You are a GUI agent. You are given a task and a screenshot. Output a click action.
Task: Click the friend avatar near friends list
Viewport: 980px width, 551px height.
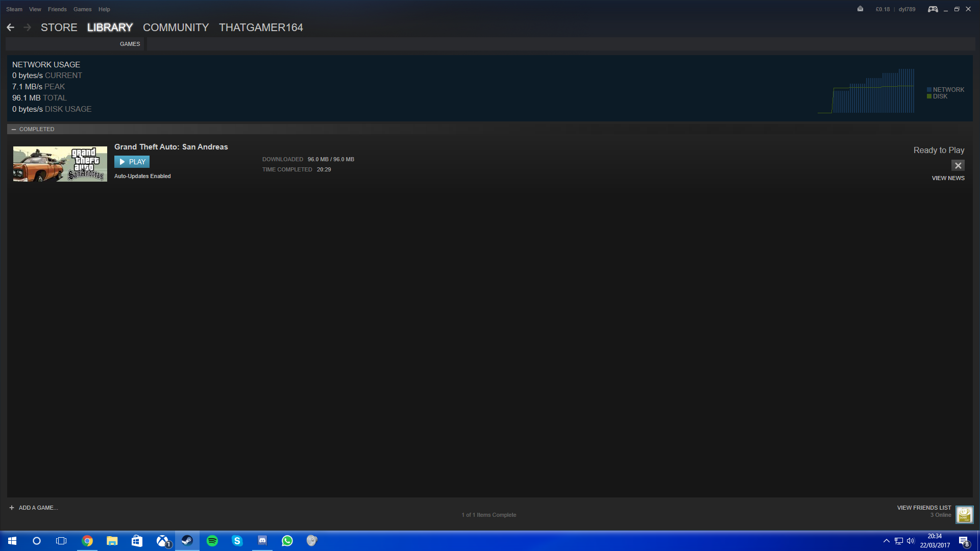tap(964, 514)
